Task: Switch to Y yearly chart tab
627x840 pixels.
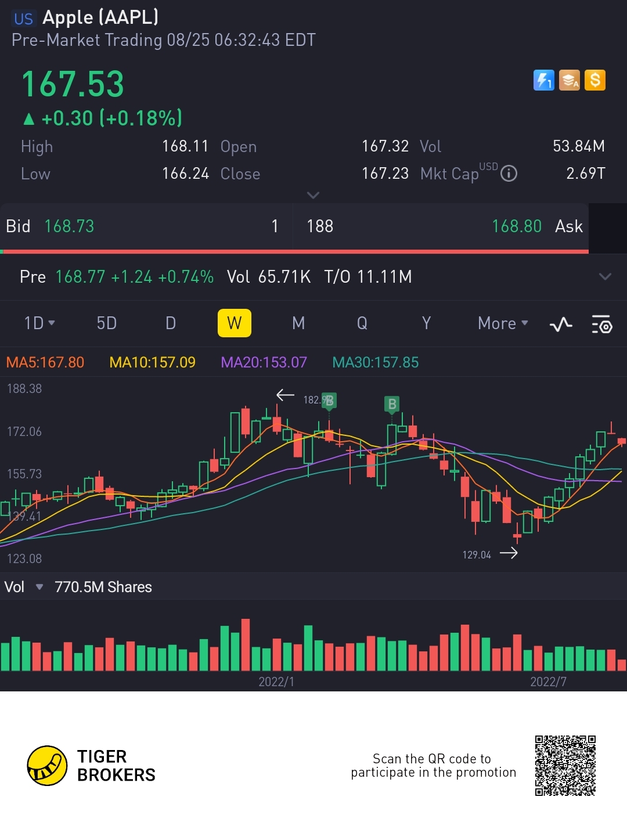Action: (x=426, y=323)
